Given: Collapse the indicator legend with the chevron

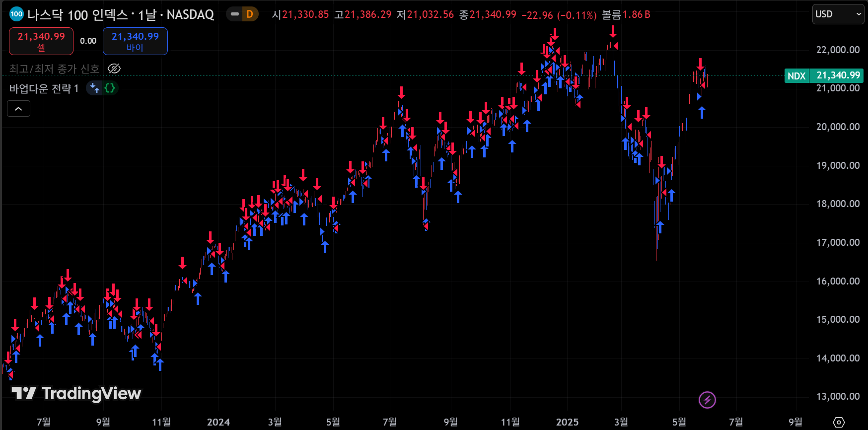Looking at the screenshot, I should click(x=18, y=109).
